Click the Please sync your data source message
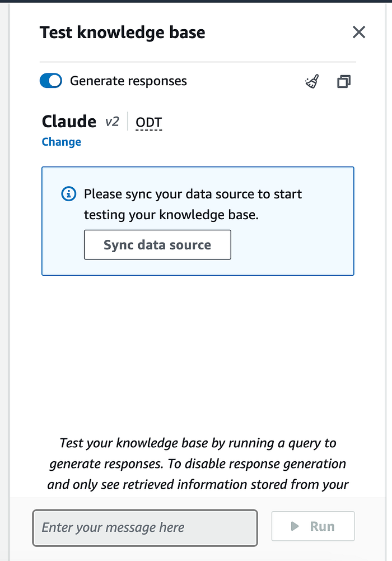Screen dimensions: 392x561 [x=193, y=205]
